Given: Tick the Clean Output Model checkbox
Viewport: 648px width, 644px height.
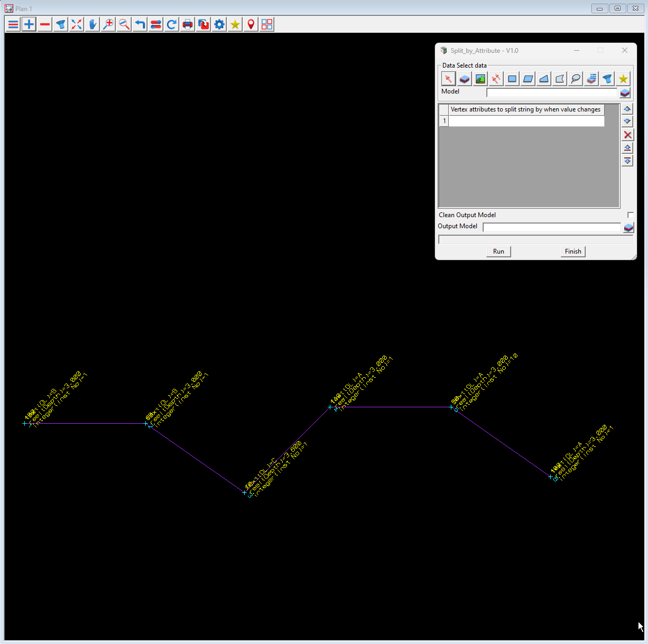Looking at the screenshot, I should click(630, 215).
